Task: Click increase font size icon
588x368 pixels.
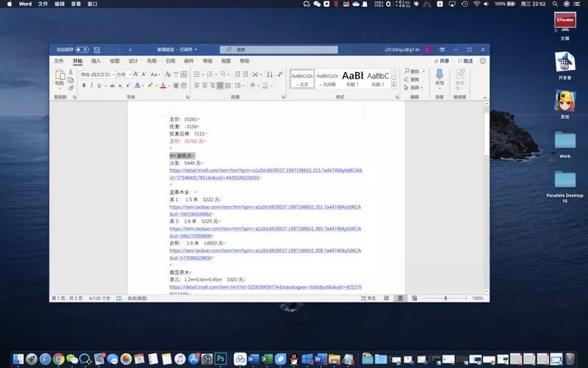Action: click(x=136, y=74)
